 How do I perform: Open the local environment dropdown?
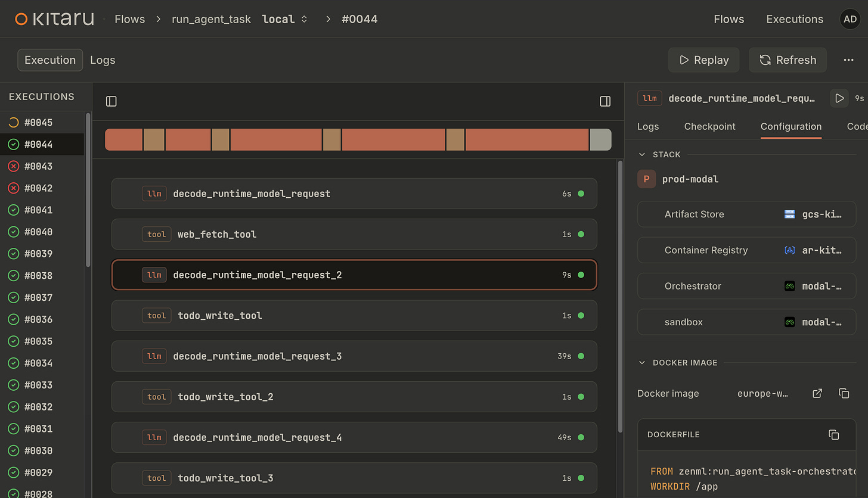[285, 19]
